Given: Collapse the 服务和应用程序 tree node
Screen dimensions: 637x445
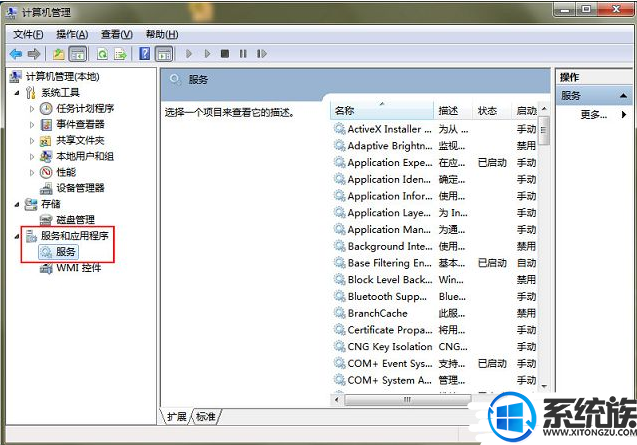Looking at the screenshot, I should tap(17, 236).
